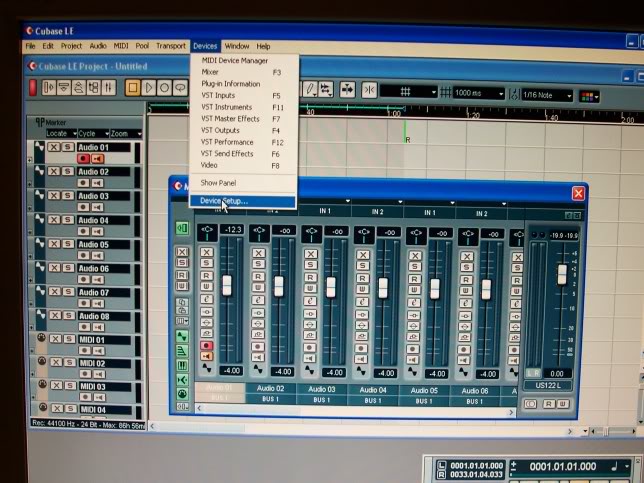Disable record on Audio 01 track
The height and width of the screenshot is (483, 644).
[83, 159]
